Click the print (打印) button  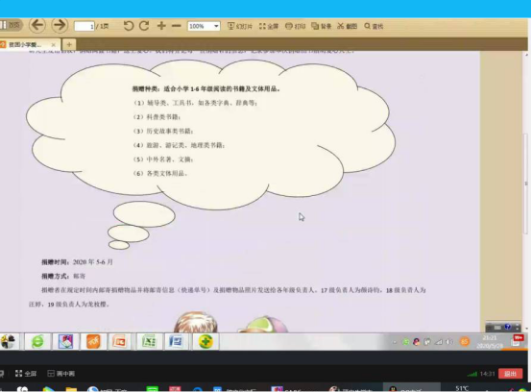295,26
